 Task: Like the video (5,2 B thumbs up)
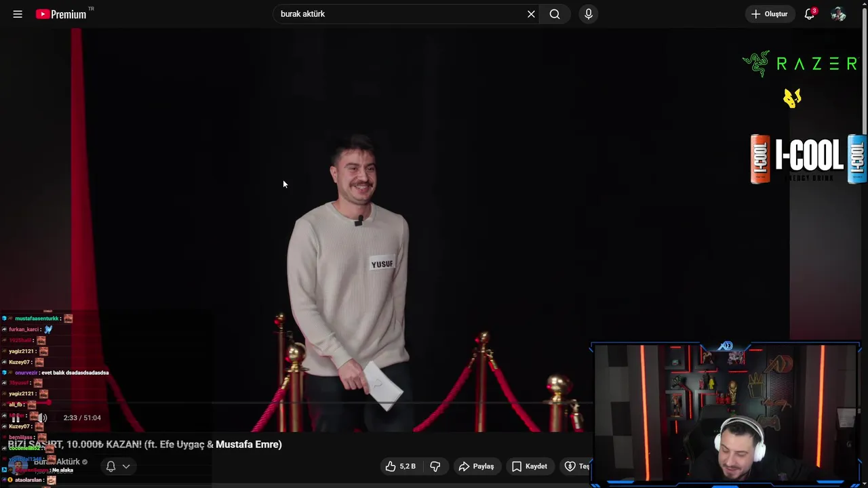click(400, 466)
